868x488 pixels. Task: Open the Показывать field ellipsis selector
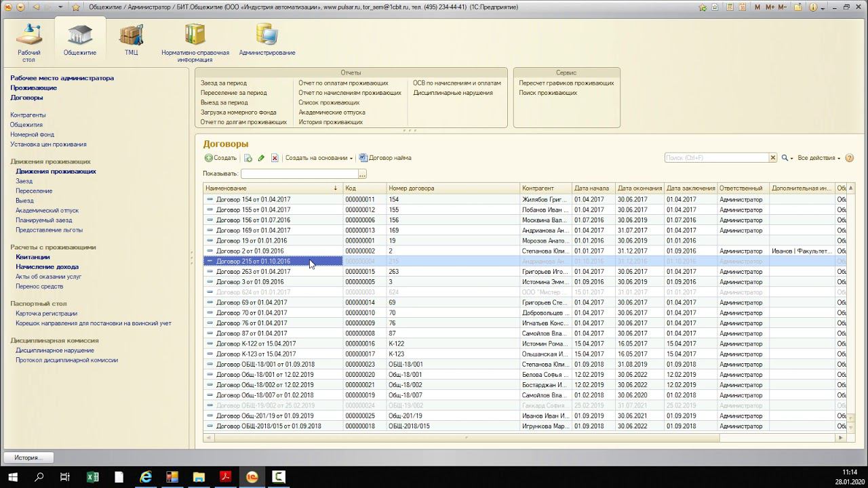pos(363,174)
